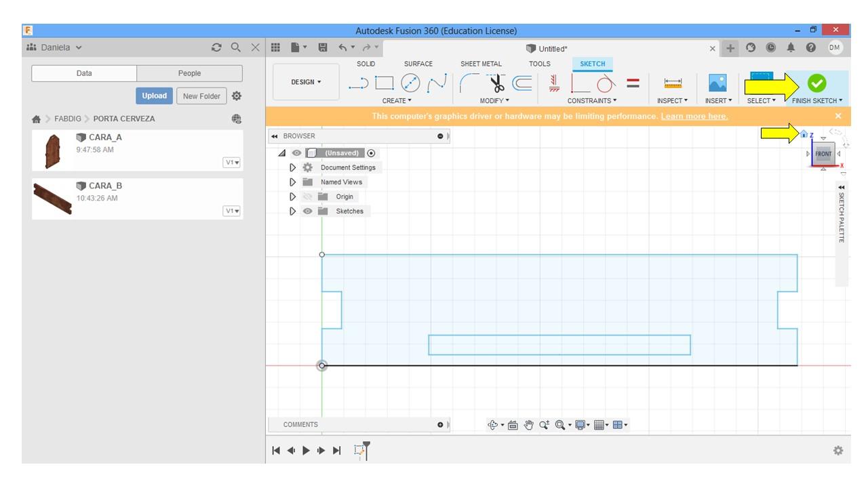Open the CONSTRAINTS dropdown menu
This screenshot has width=868, height=488.
[x=592, y=101]
